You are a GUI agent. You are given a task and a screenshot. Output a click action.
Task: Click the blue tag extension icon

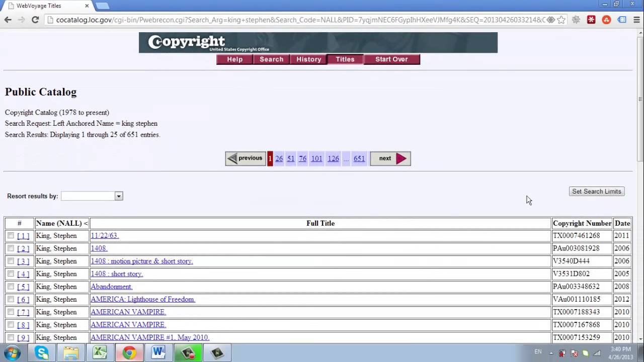pos(622,20)
